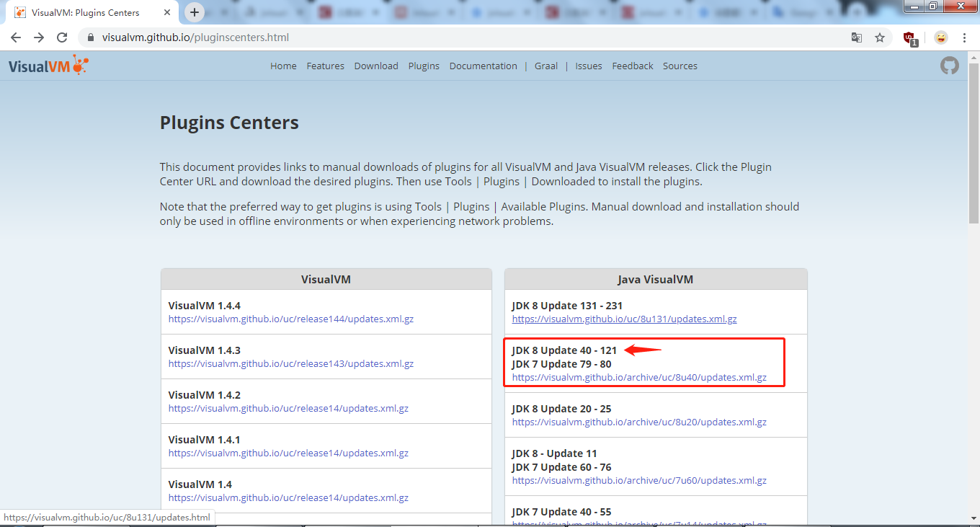Open the release144 updates.xml.gz link
Screen dimensions: 980x527
291,319
